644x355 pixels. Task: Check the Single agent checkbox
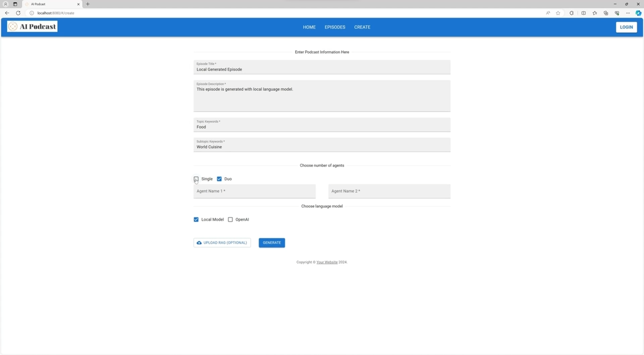click(x=196, y=179)
